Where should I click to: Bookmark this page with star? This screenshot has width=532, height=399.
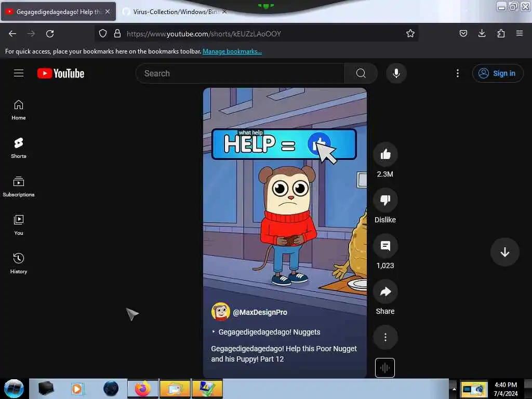click(410, 34)
